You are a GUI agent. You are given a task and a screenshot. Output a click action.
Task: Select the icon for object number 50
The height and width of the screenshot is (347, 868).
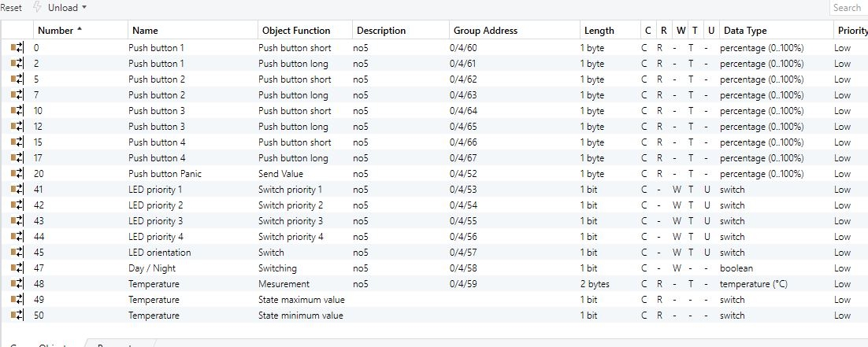point(17,316)
